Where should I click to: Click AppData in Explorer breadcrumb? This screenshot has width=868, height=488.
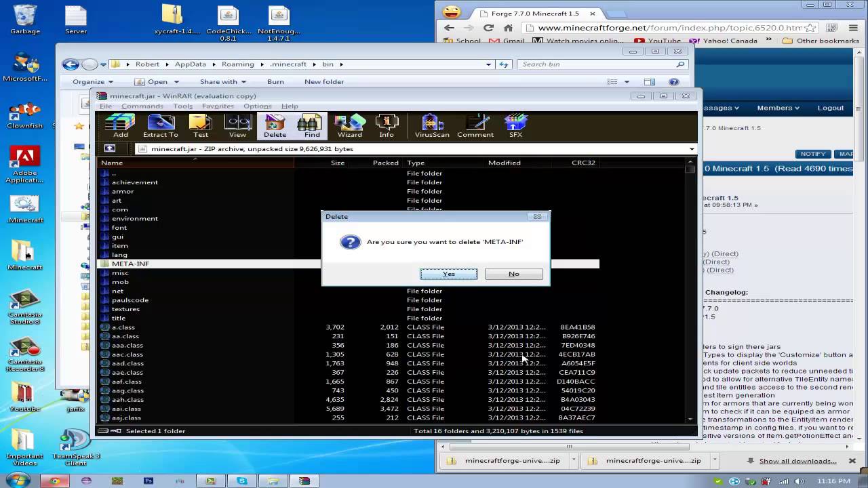(x=191, y=64)
